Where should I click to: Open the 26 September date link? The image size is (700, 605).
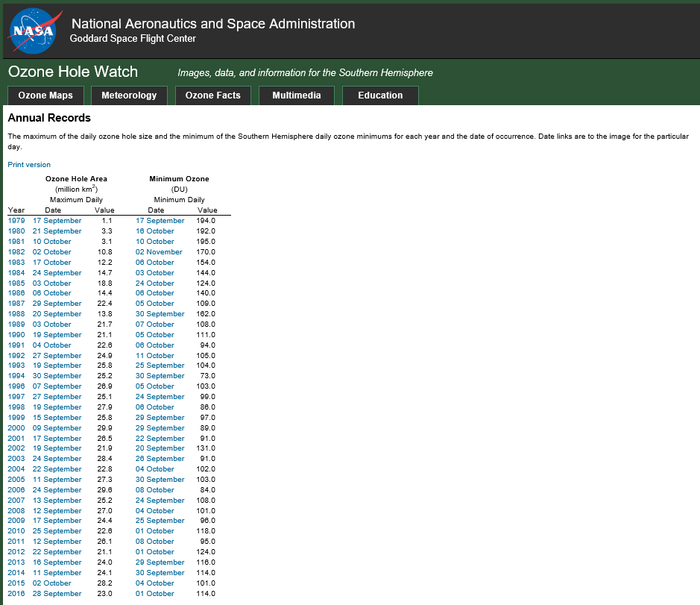160,459
